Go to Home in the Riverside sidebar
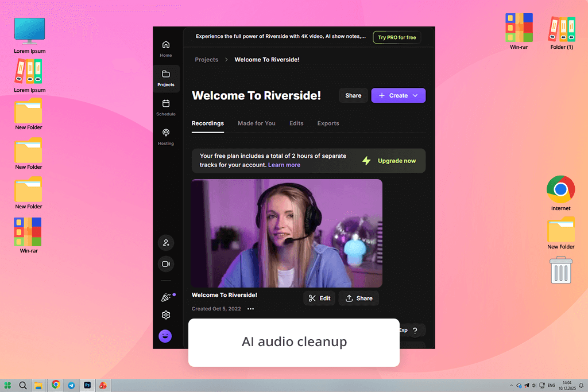The height and width of the screenshot is (392, 588). [166, 49]
